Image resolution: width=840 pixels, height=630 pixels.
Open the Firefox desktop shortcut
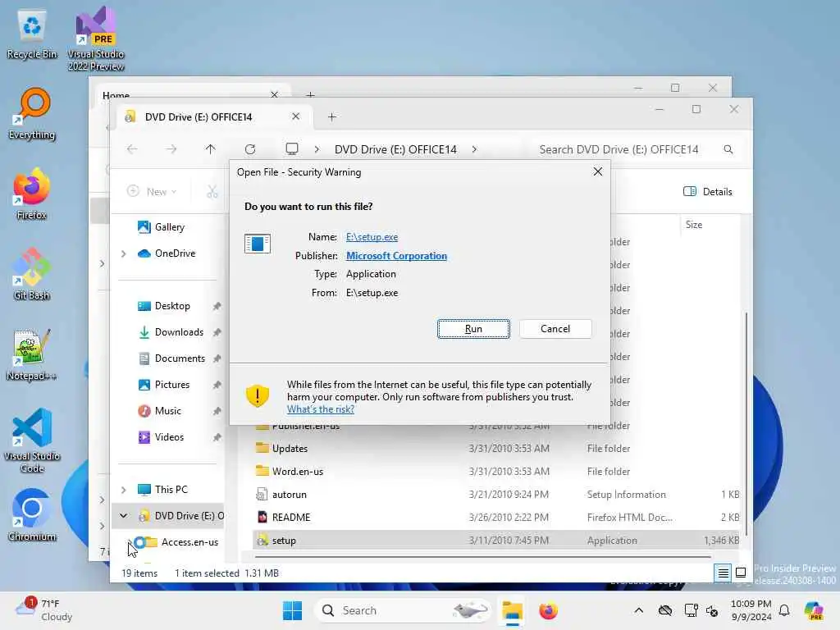pos(32,194)
